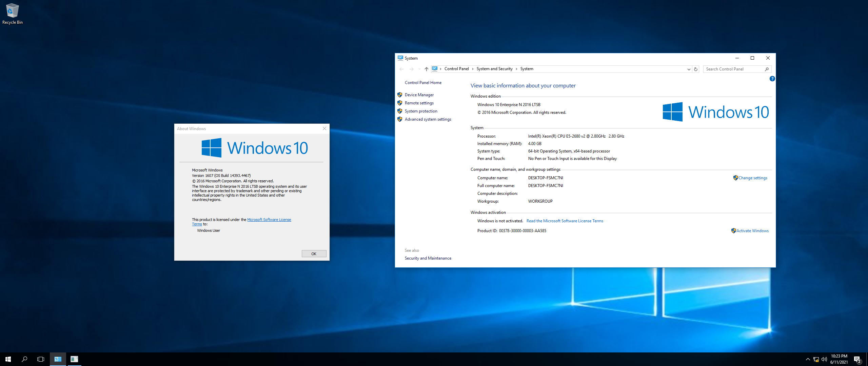Click Show desktop sliver at taskbar end
868x366 pixels.
point(867,359)
